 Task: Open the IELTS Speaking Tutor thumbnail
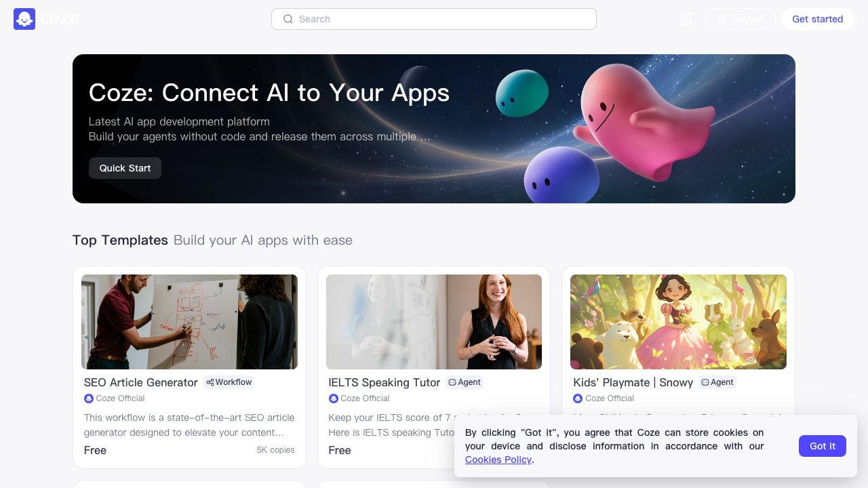click(x=434, y=322)
